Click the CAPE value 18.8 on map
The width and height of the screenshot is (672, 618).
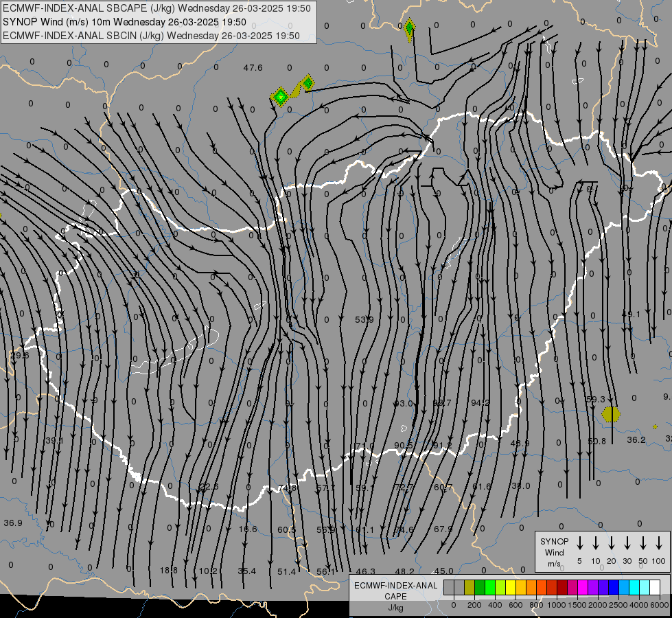[x=169, y=570]
